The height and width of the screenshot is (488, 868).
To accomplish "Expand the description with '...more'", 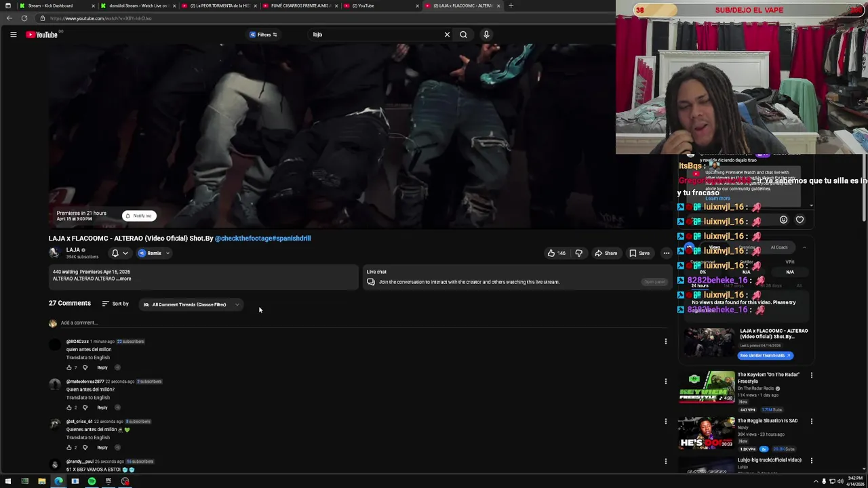I will (x=124, y=279).
